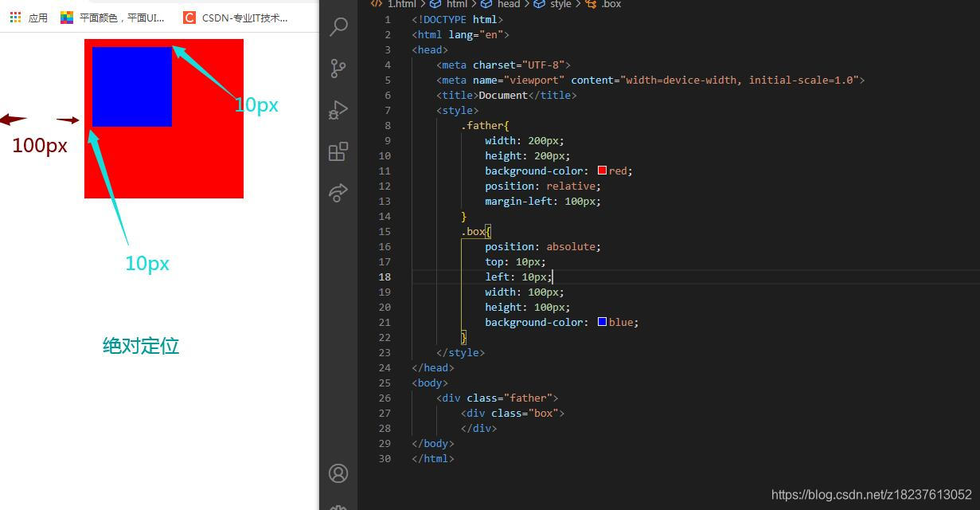Click the <title>Document</title> line
This screenshot has height=510, width=980.
[506, 95]
